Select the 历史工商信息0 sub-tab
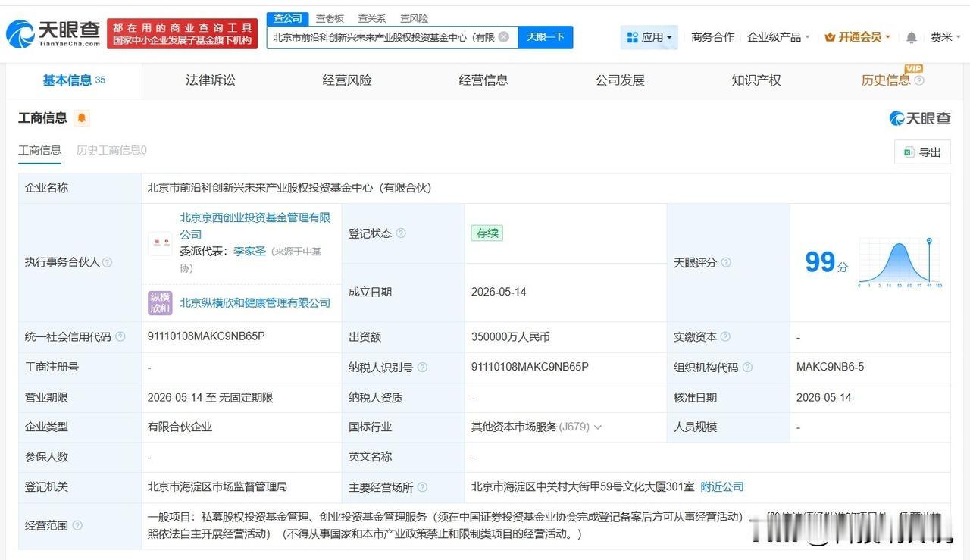 click(111, 150)
